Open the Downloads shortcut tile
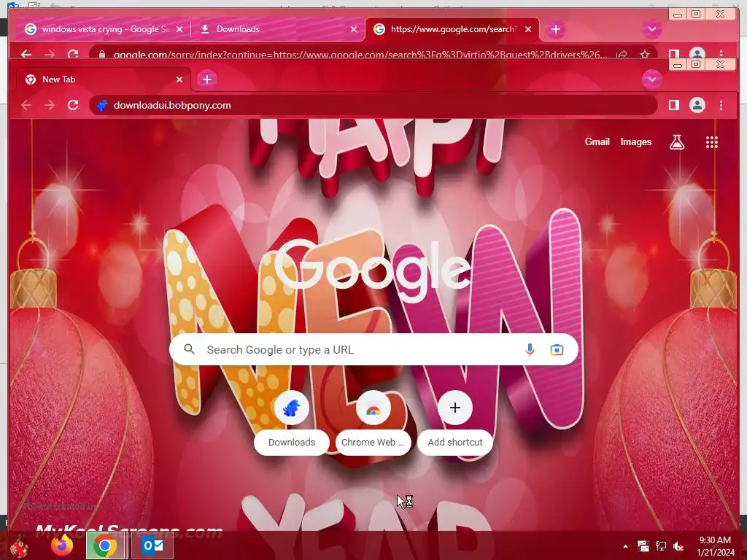Image resolution: width=747 pixels, height=560 pixels. coord(292,422)
